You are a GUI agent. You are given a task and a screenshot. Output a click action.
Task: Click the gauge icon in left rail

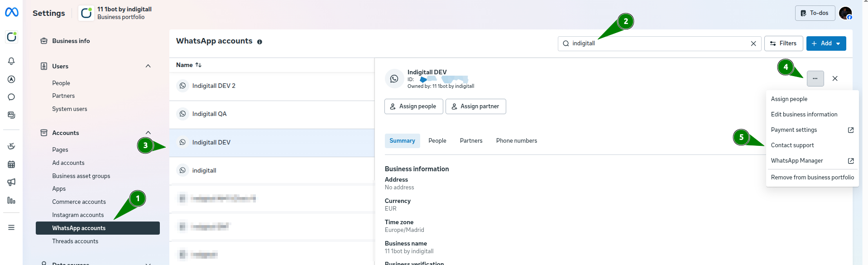coord(11,146)
